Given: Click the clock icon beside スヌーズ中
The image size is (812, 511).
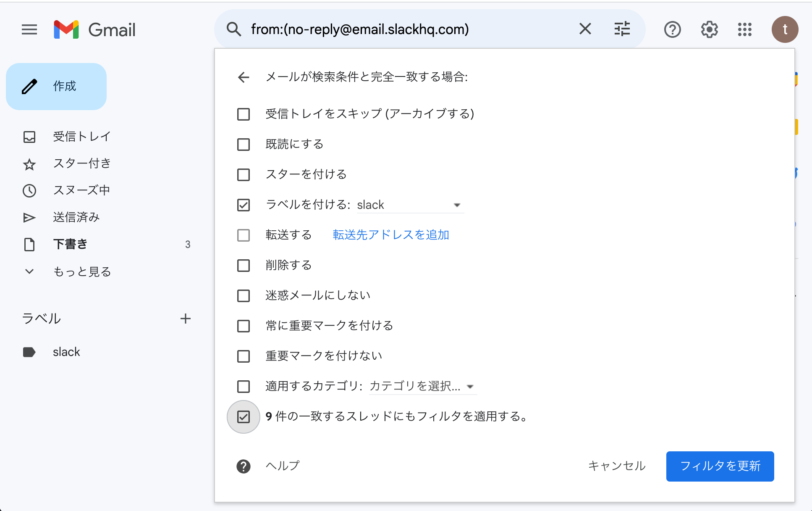Looking at the screenshot, I should [x=29, y=191].
